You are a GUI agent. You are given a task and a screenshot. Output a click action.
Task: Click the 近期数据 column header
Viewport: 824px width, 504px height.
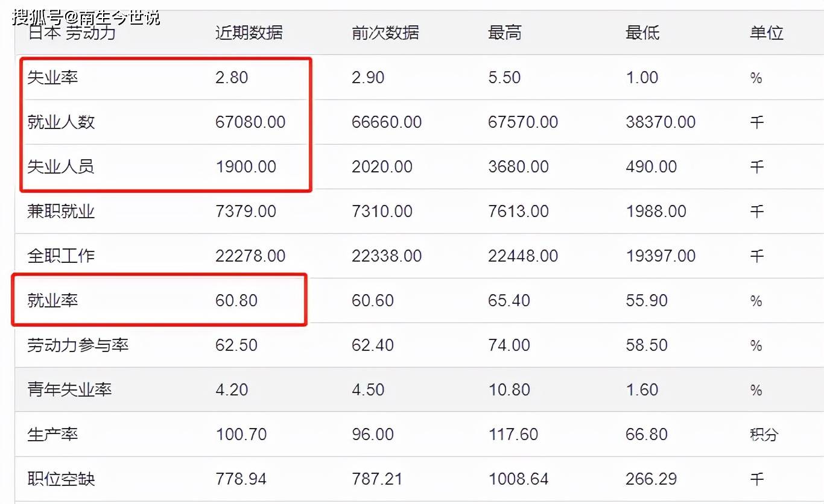(x=249, y=33)
